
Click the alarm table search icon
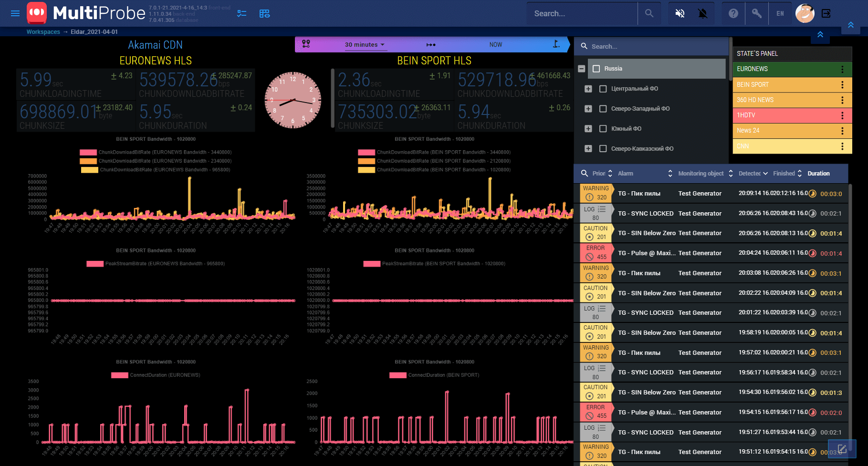pyautogui.click(x=584, y=173)
